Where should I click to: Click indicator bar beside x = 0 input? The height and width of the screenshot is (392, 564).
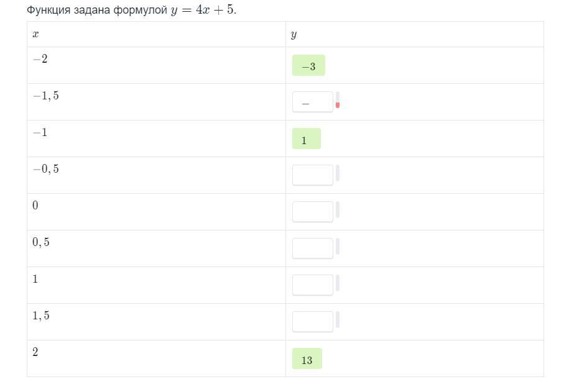tap(338, 210)
